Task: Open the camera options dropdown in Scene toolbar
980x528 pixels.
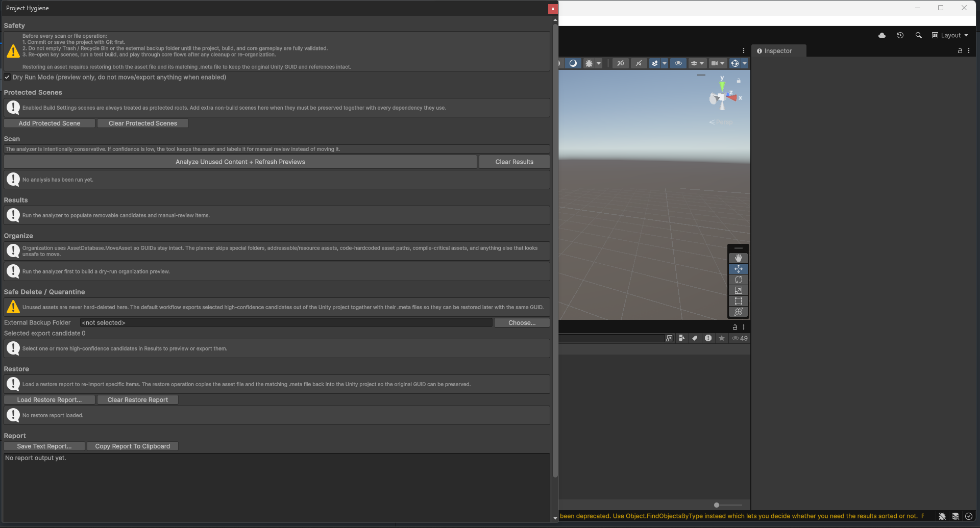Action: [723, 63]
